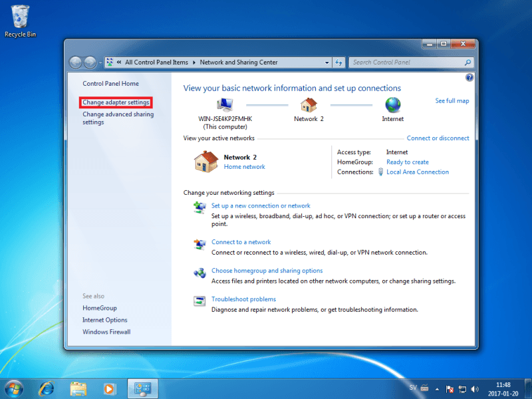Click the homegroup and sharing options icon
532x399 pixels.
pos(200,273)
